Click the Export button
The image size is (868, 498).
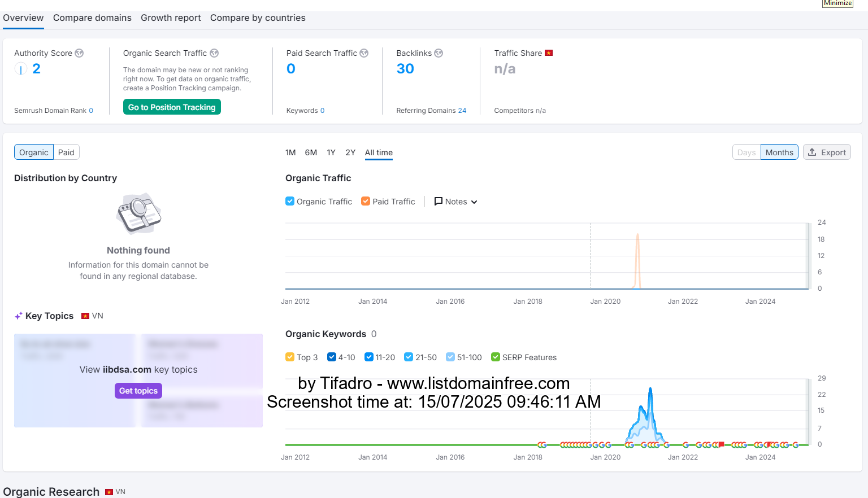(x=827, y=152)
